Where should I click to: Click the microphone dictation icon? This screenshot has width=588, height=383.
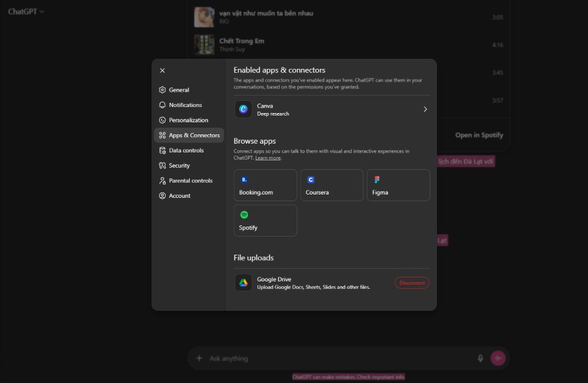tap(480, 358)
